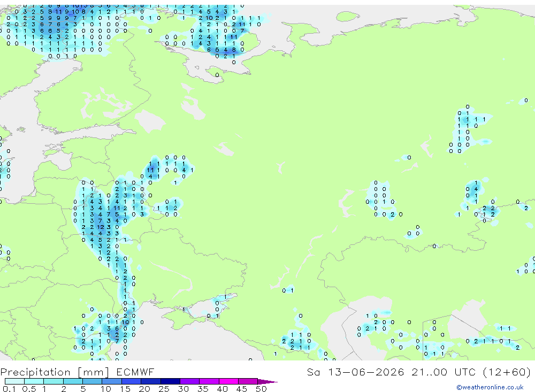Choose the 20–25 mm dark blue swatch

click(x=150, y=381)
